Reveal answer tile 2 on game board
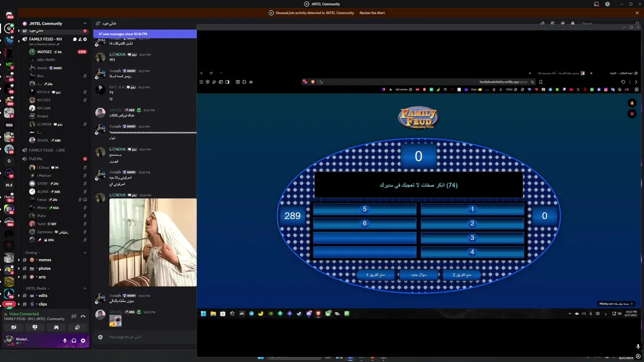Screen dimensions: 644x362 pos(472,223)
